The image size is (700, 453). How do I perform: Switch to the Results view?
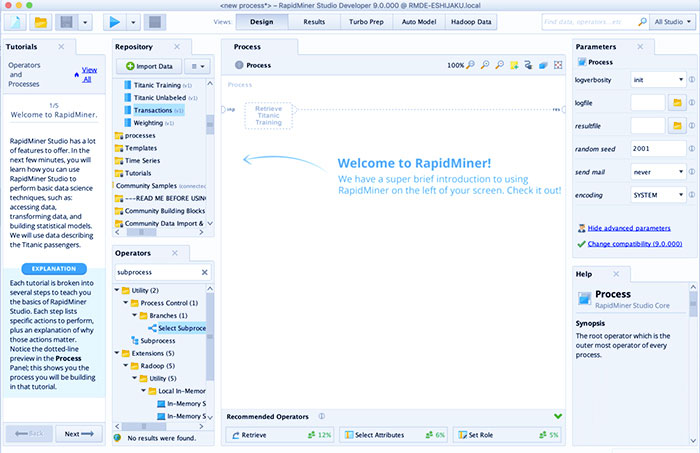(x=314, y=21)
